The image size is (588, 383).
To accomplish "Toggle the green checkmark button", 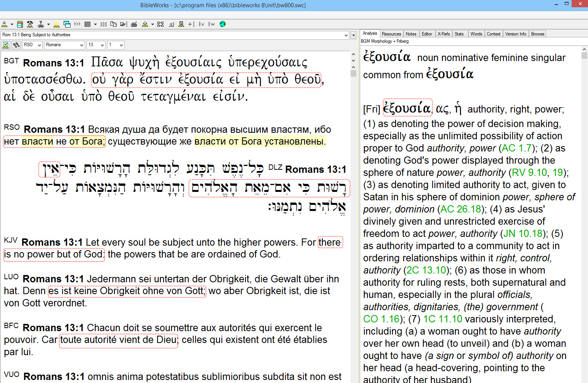I will [6, 45].
